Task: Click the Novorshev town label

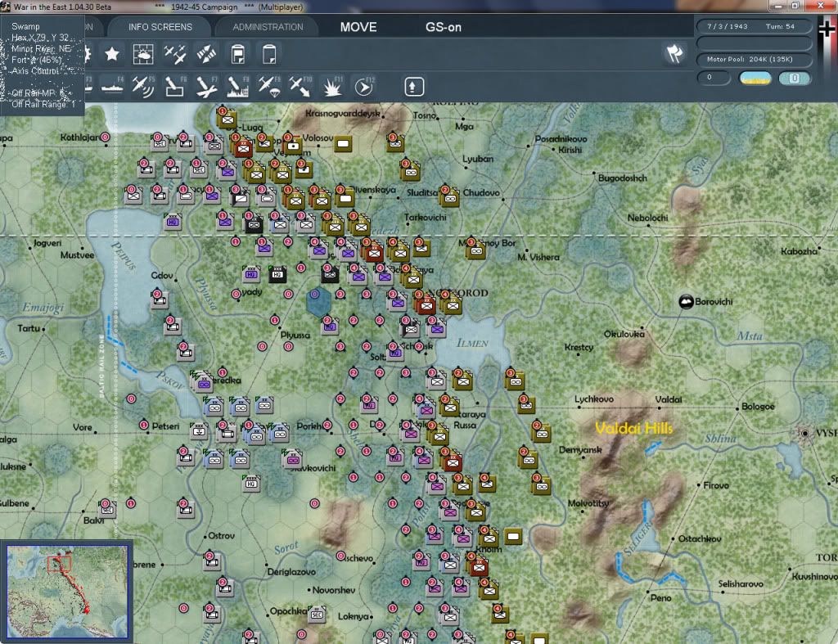Action: point(334,590)
